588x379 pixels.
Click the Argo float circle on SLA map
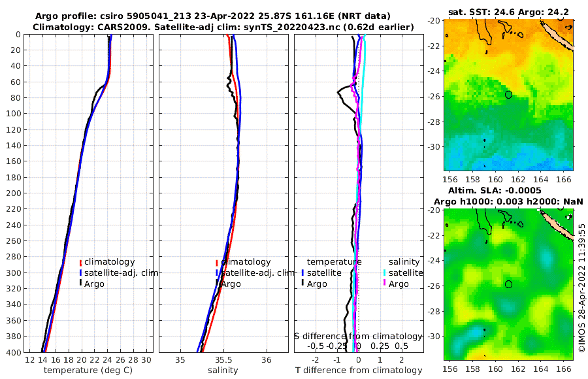click(508, 284)
